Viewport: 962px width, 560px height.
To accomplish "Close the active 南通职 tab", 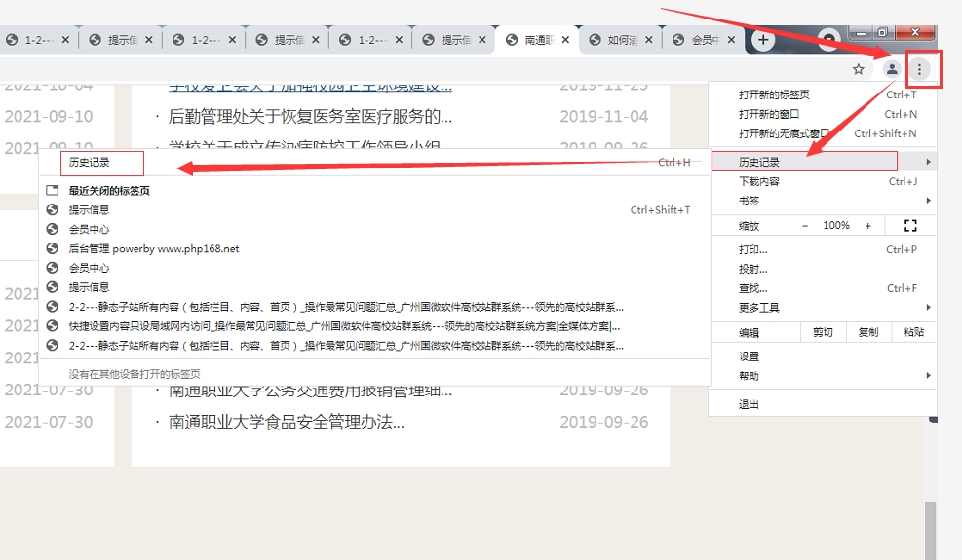I will point(565,40).
